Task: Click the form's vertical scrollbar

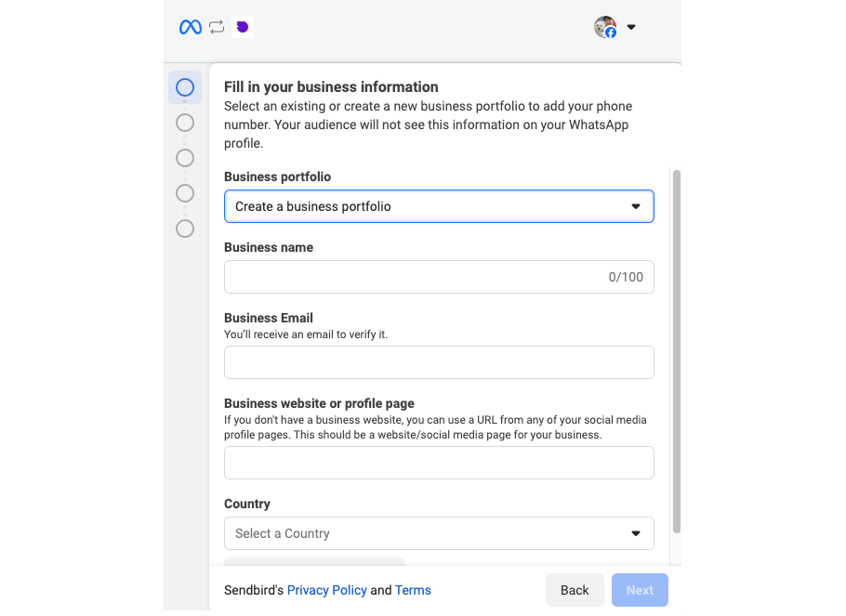Action: (677, 352)
